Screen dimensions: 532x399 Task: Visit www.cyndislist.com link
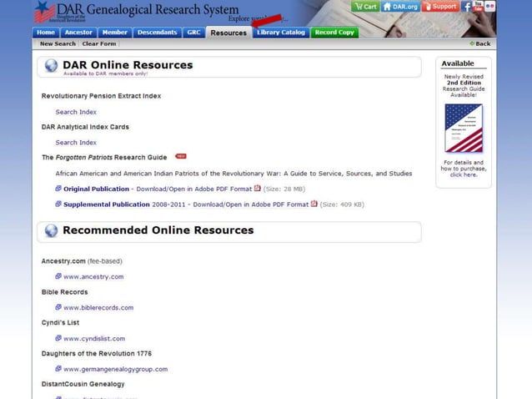(x=94, y=339)
